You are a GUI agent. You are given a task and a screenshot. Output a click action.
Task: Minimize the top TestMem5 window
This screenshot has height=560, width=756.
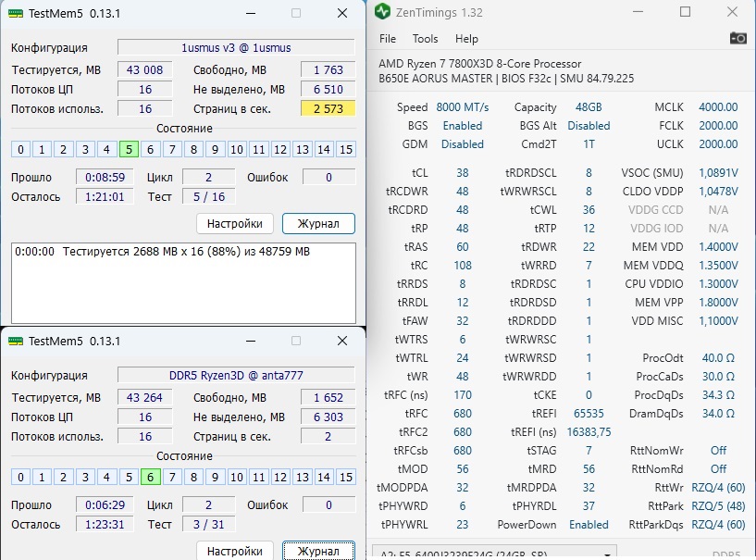click(x=251, y=14)
